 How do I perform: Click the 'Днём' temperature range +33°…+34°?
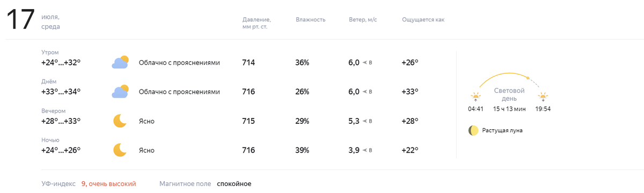click(x=61, y=92)
